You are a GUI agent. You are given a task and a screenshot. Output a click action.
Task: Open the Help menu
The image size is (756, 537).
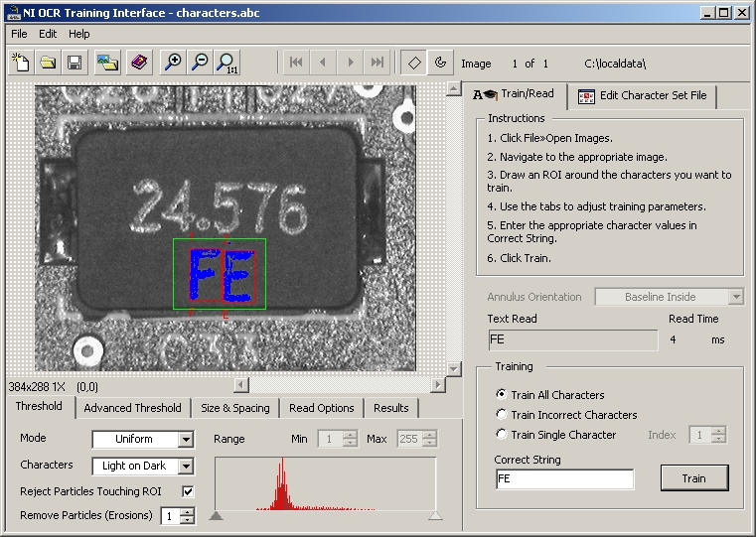79,34
